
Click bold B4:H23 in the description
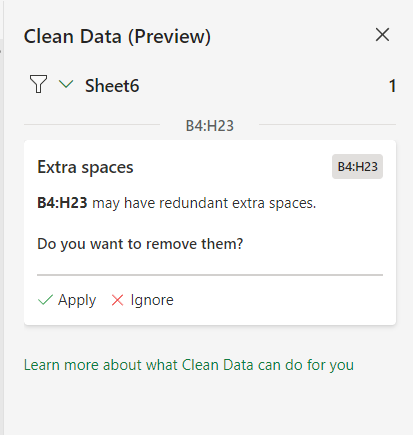tap(62, 203)
